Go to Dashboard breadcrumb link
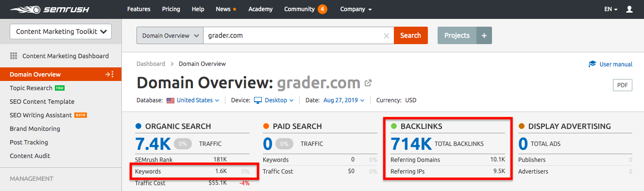644x191 pixels. (151, 64)
